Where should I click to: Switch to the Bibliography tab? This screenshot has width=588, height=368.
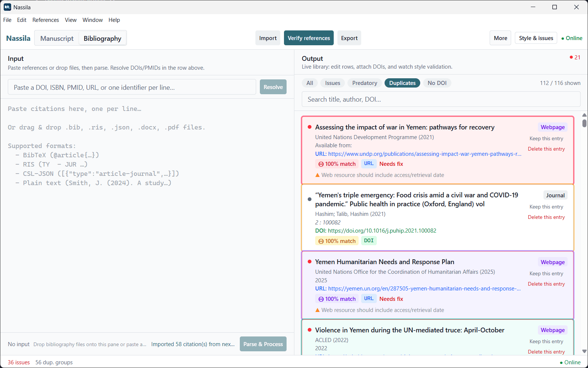pos(102,38)
